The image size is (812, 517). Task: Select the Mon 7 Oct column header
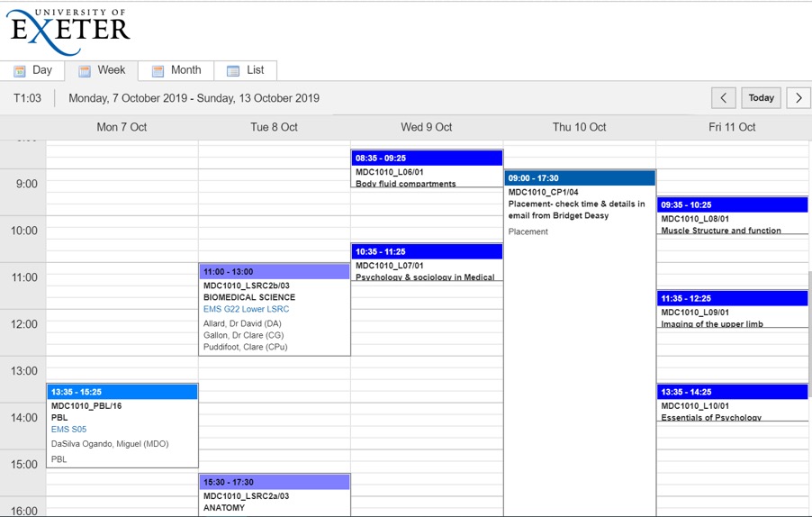click(x=122, y=127)
